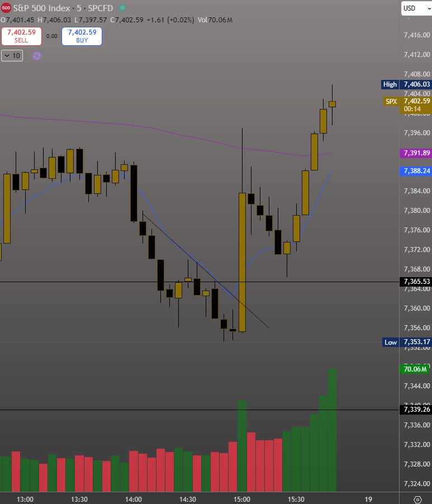This screenshot has height=504, width=432.
Task: Click the green 70.06 M volume label
Action: [415, 369]
